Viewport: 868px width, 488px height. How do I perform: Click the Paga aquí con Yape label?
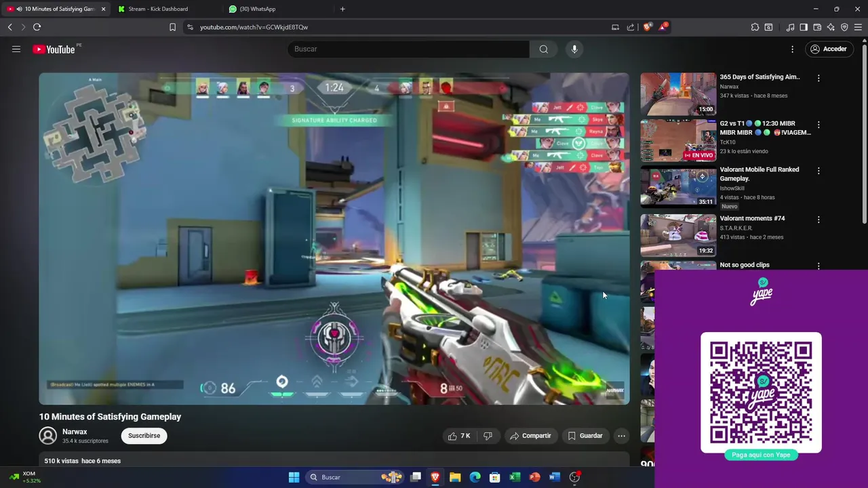pos(761,455)
